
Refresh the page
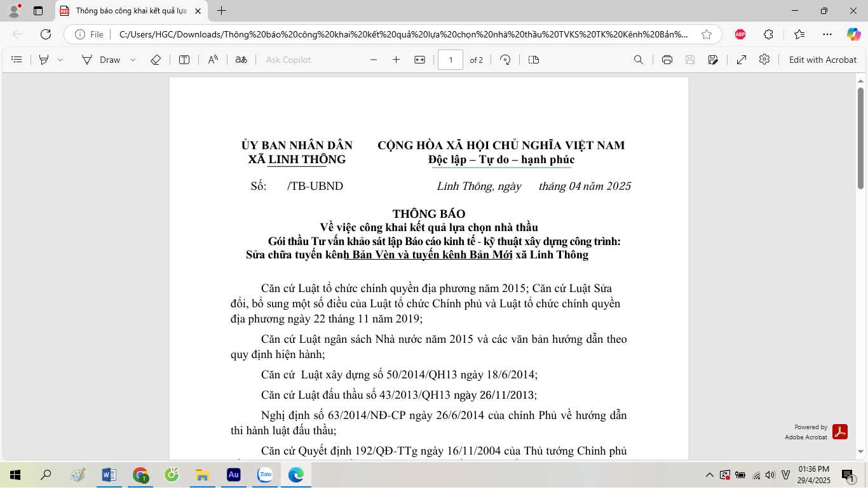point(46,34)
